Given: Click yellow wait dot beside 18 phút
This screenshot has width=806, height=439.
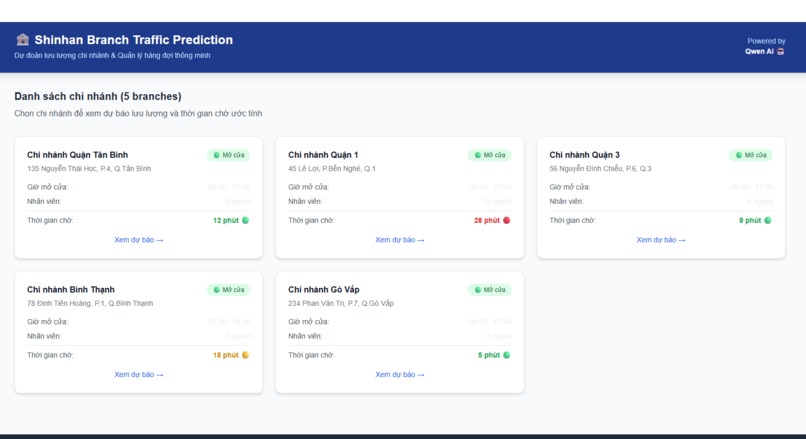Looking at the screenshot, I should [x=246, y=355].
